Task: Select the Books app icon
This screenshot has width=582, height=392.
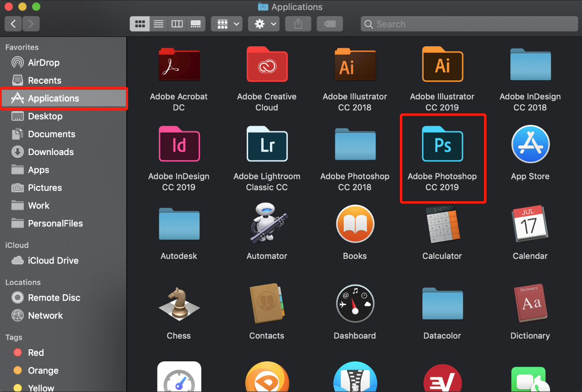Action: [x=355, y=224]
